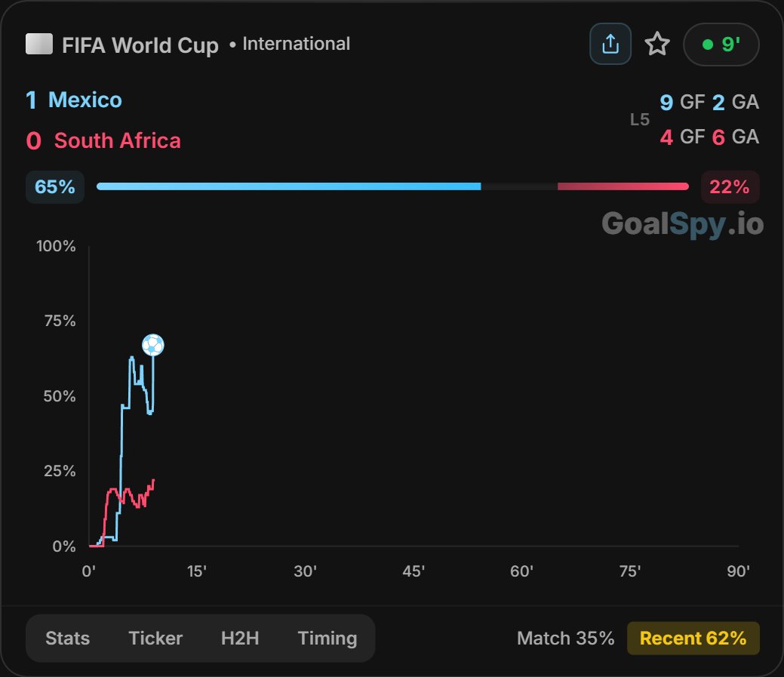Click the country flag icon beside FIFA World Cup
Image resolution: width=784 pixels, height=677 pixels.
point(39,44)
